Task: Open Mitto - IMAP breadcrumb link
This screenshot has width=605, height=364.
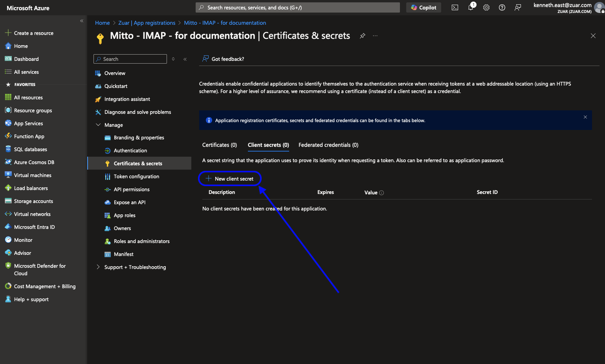Action: [x=225, y=23]
